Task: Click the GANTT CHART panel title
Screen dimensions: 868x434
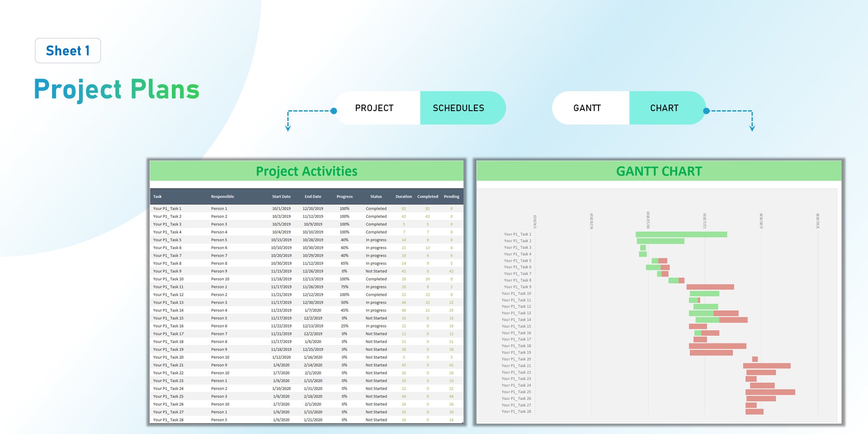Action: coord(659,171)
